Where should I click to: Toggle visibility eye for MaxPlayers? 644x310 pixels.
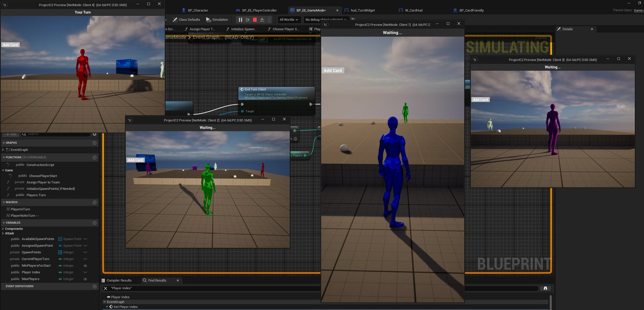(x=85, y=279)
